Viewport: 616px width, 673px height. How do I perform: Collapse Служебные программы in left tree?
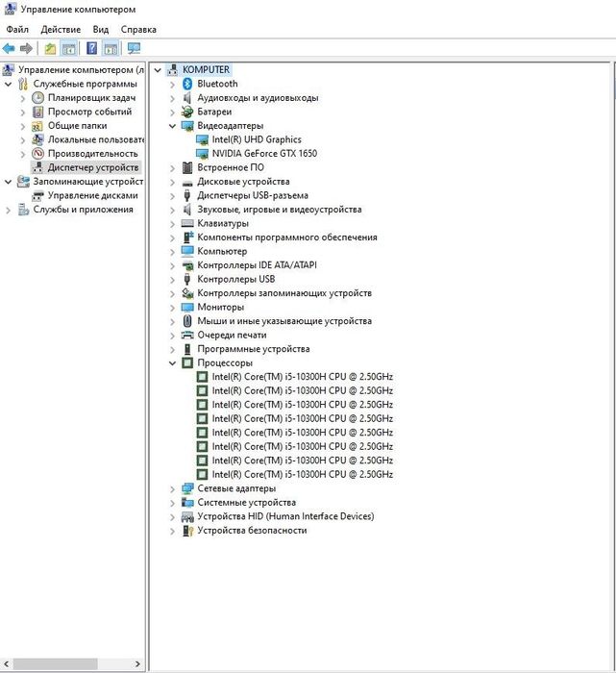click(x=8, y=85)
